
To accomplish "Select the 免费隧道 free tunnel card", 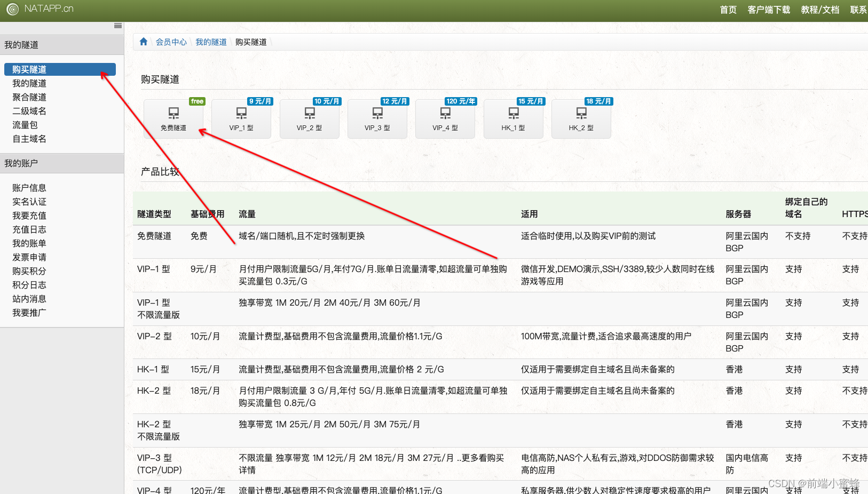I will click(173, 119).
